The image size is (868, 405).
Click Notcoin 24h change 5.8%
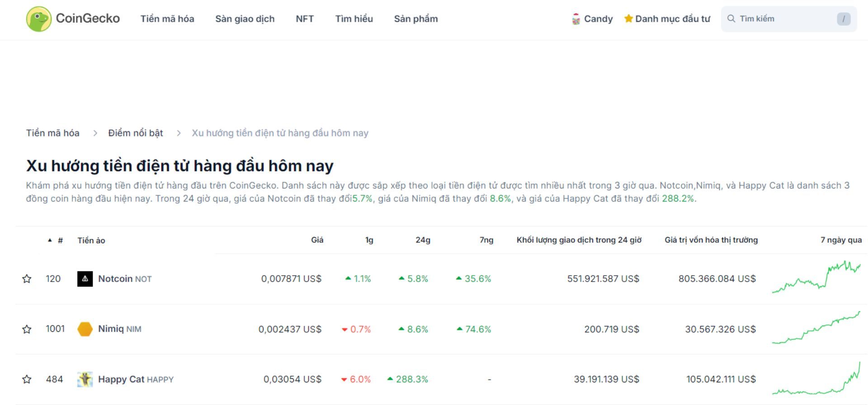pos(413,279)
